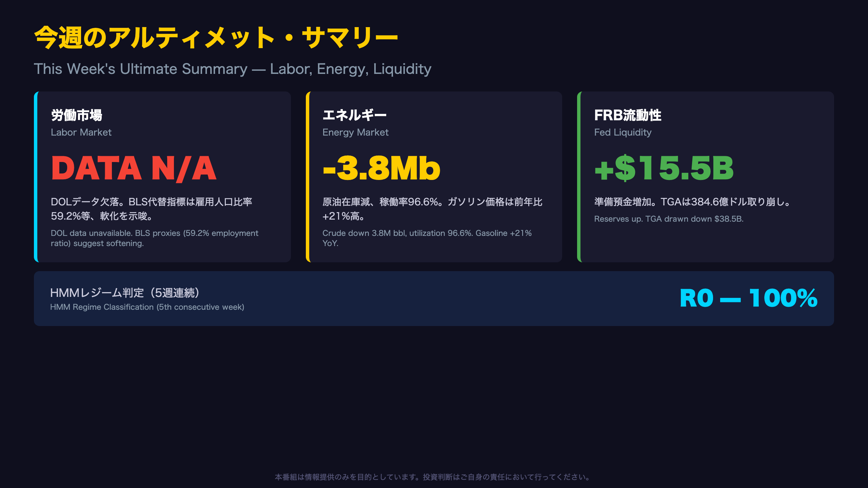Click the red "DATA N/A" value
The width and height of the screenshot is (868, 488).
coord(134,168)
